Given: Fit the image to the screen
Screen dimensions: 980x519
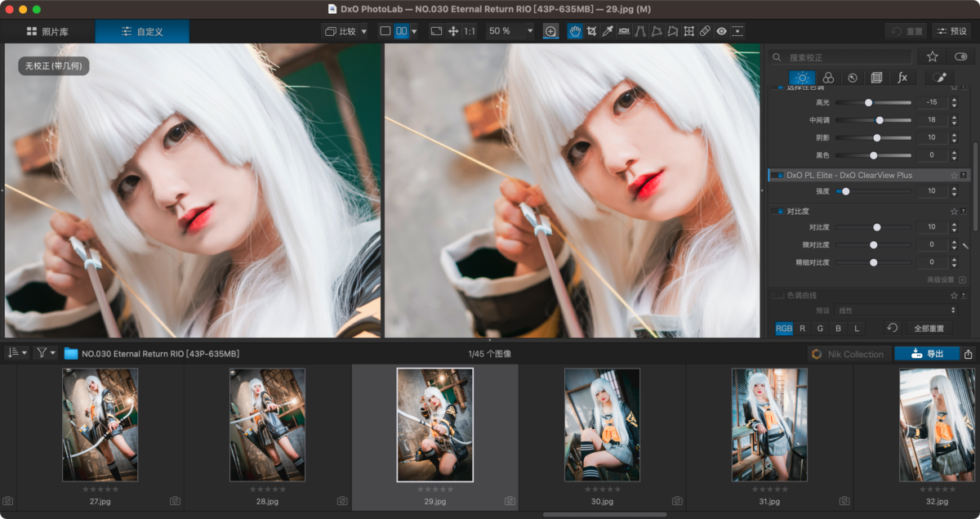Looking at the screenshot, I should (x=436, y=31).
